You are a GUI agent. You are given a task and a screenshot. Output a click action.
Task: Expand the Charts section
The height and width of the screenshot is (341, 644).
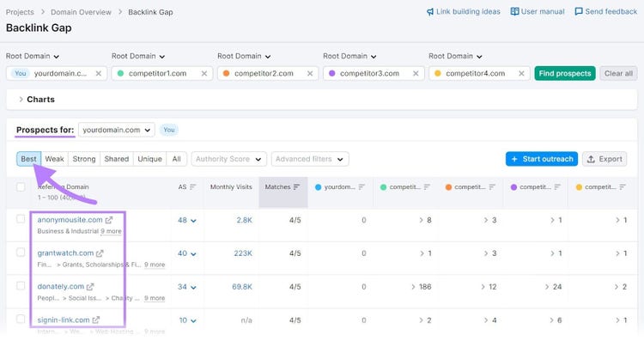(x=36, y=100)
